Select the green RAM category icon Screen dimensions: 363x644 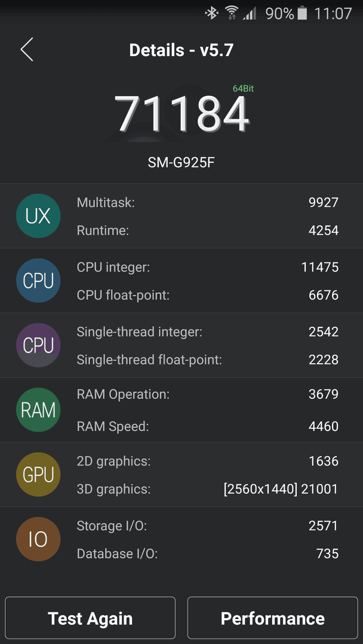point(38,410)
